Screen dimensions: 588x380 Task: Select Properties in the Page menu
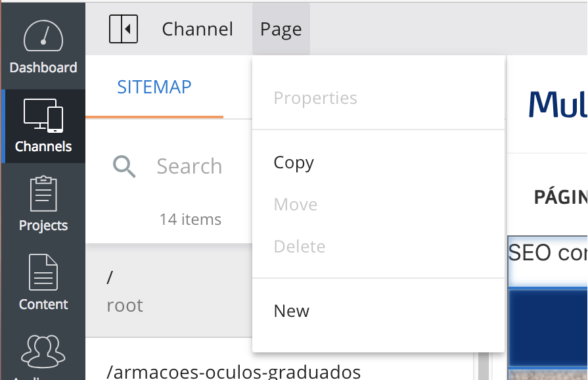pyautogui.click(x=378, y=98)
